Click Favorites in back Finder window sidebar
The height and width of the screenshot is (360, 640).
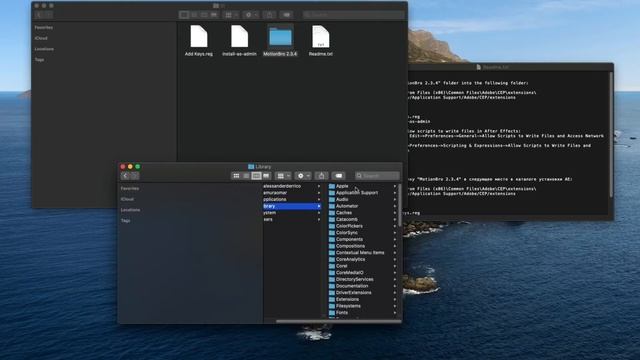[44, 28]
